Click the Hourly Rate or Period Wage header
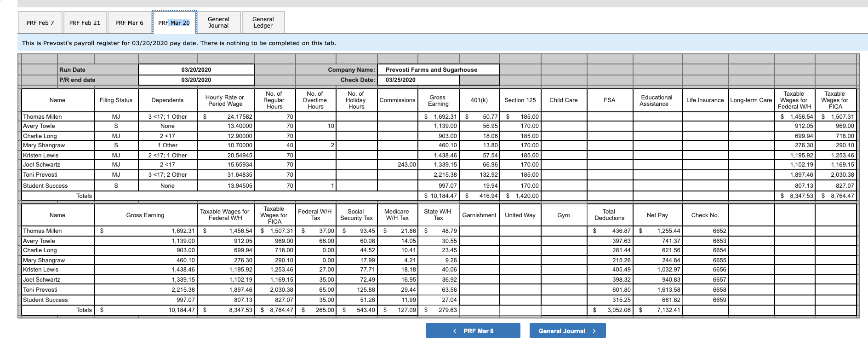Image resolution: width=868 pixels, height=347 pixels. (225, 100)
